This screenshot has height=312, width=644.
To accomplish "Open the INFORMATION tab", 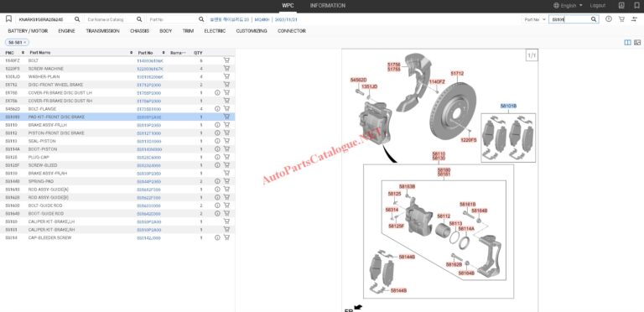I will 328,6.
